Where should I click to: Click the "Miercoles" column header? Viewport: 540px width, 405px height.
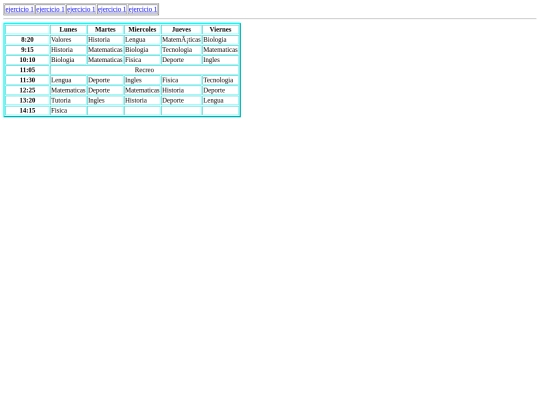pyautogui.click(x=142, y=30)
